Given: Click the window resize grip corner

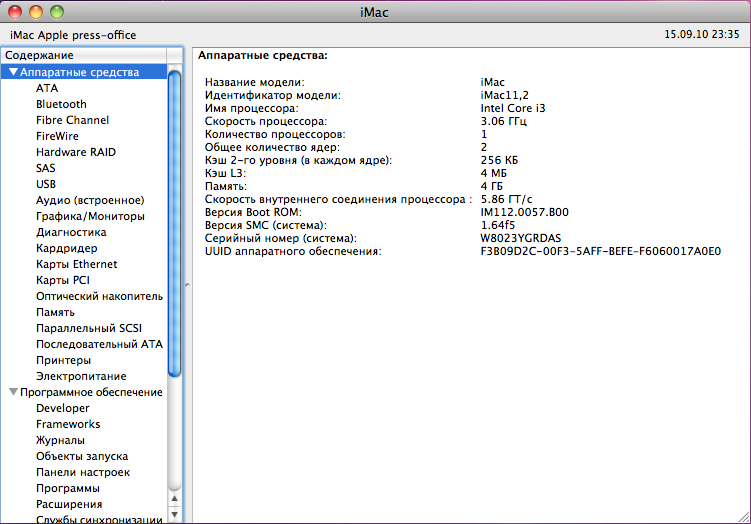Looking at the screenshot, I should pyautogui.click(x=744, y=517).
